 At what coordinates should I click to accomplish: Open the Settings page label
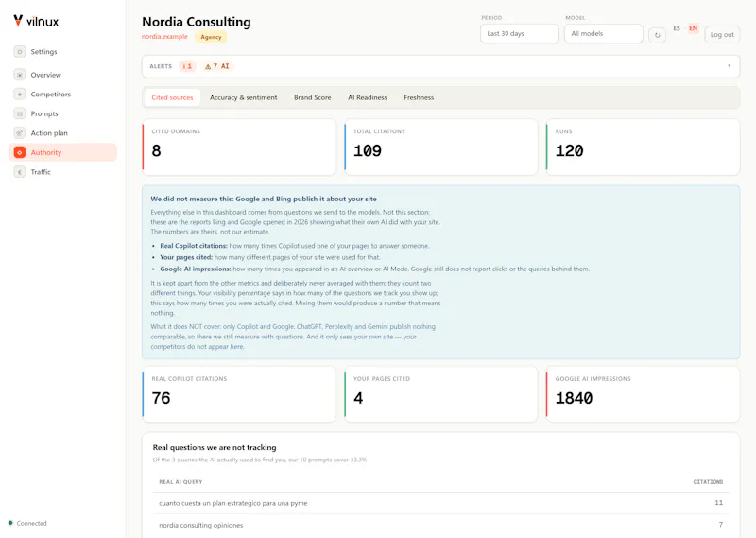coord(43,52)
